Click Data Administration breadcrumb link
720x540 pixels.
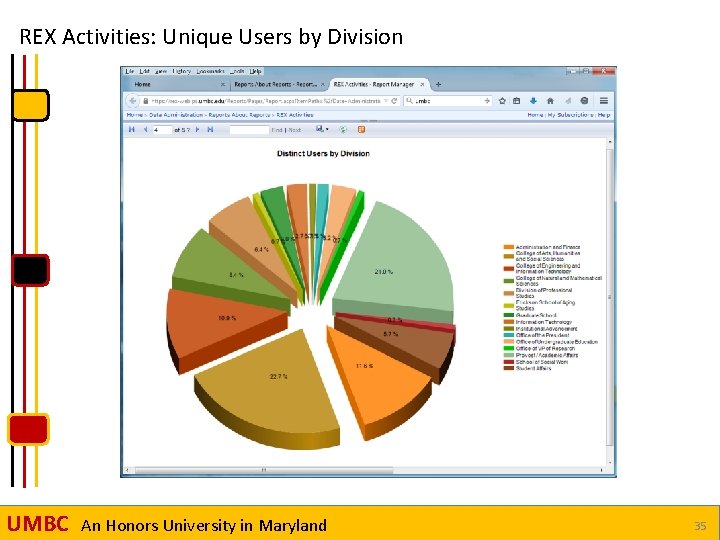(x=176, y=115)
